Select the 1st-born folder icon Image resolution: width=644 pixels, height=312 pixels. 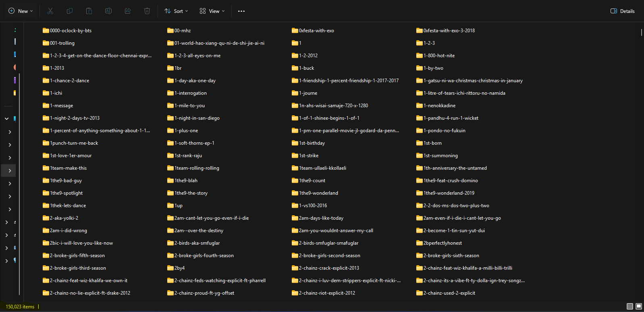coord(420,143)
